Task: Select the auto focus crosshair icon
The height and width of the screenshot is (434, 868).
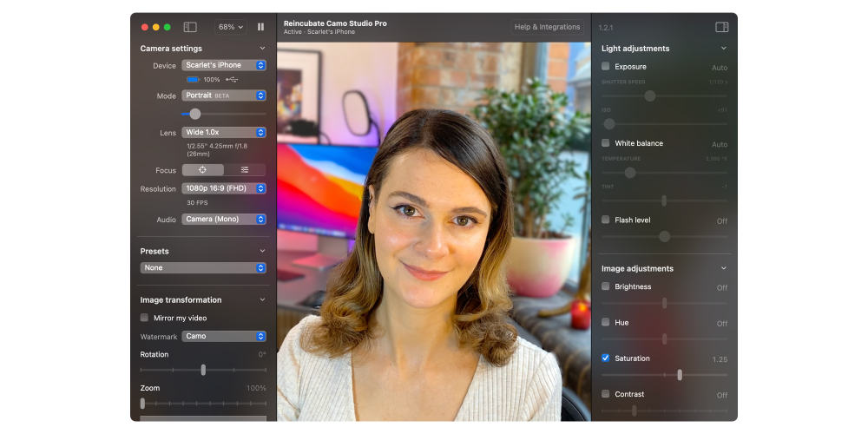Action: [x=202, y=170]
